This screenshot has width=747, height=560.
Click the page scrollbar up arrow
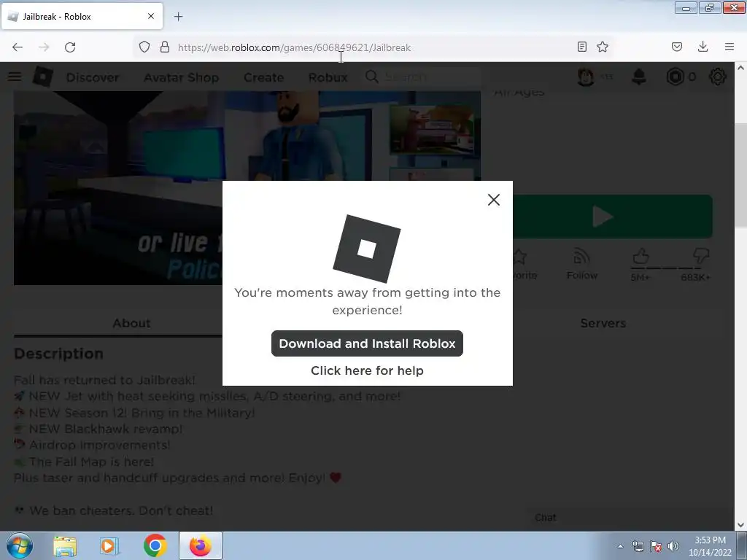[x=741, y=68]
